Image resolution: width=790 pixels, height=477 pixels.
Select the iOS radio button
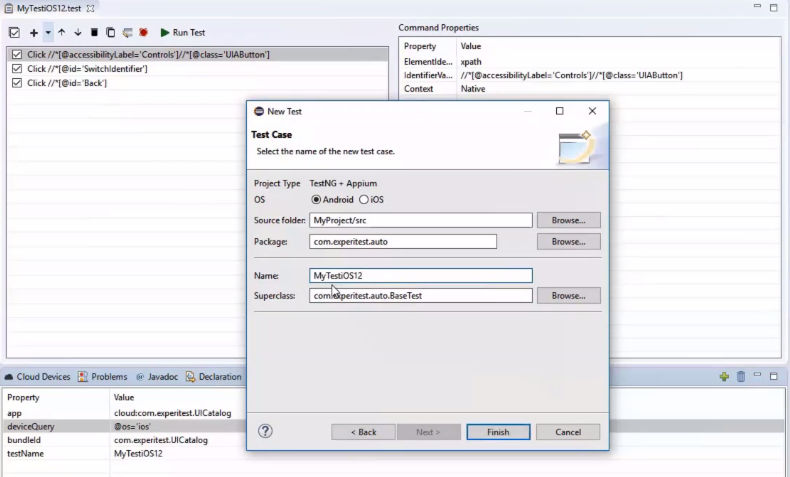point(364,200)
